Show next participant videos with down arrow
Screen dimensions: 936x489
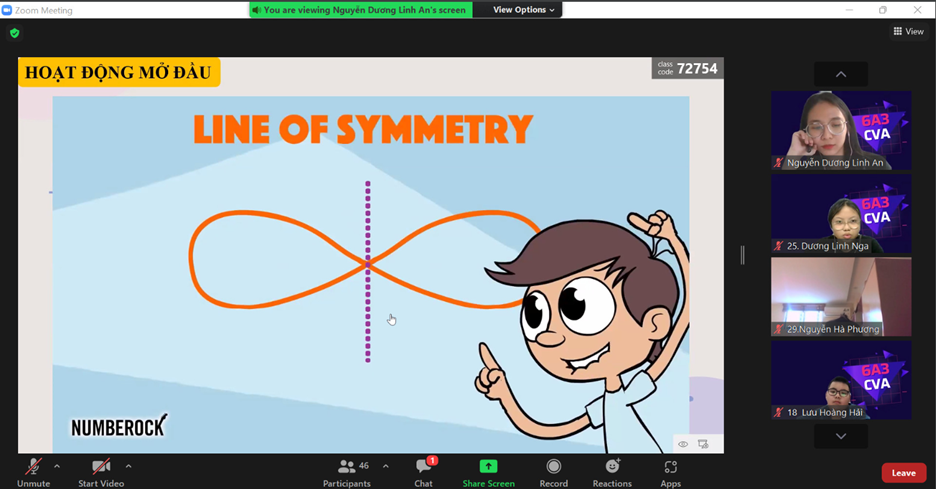click(840, 436)
